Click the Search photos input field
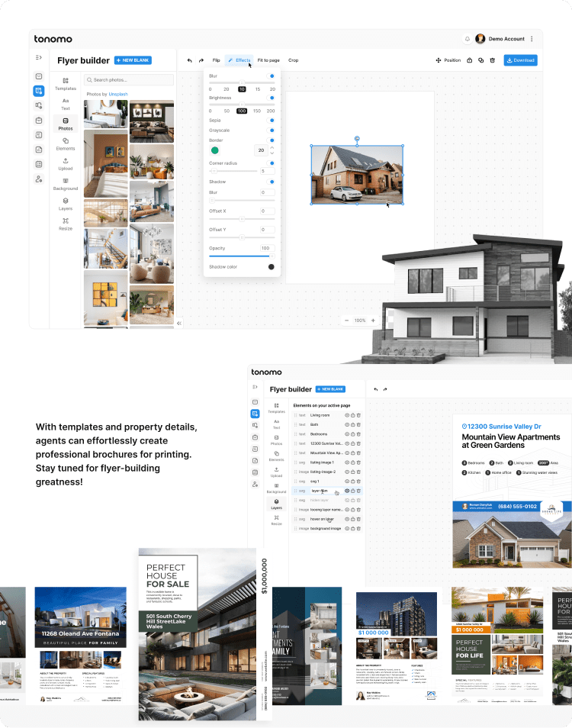 (x=129, y=79)
